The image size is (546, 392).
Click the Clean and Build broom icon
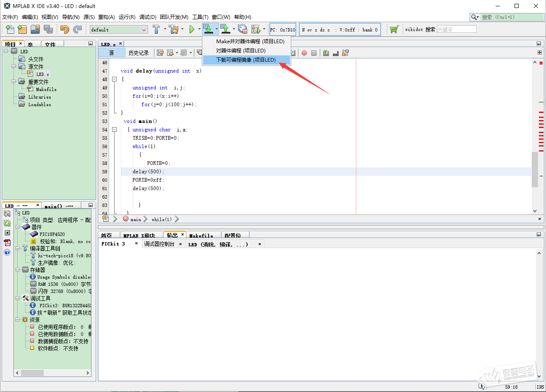[x=173, y=29]
